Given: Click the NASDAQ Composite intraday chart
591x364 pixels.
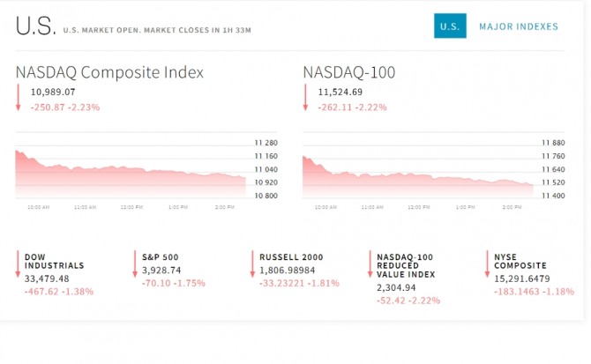Looking at the screenshot, I should 130,173.
